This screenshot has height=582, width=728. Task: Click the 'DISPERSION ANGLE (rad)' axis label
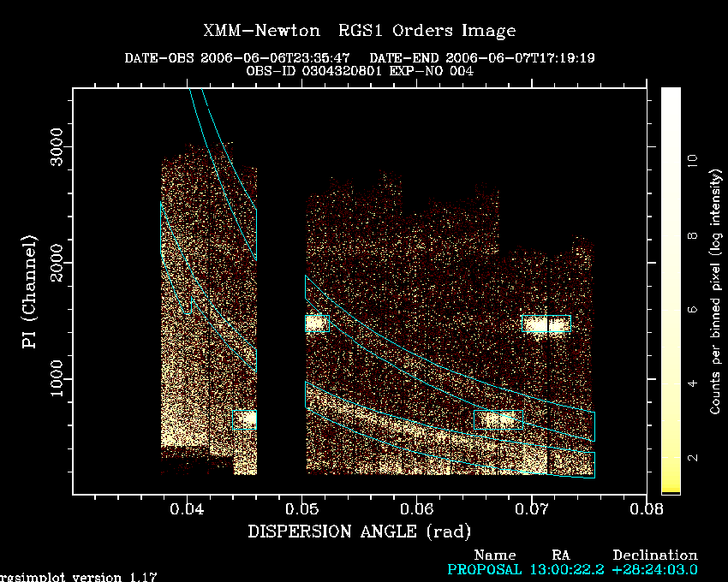[x=360, y=532]
